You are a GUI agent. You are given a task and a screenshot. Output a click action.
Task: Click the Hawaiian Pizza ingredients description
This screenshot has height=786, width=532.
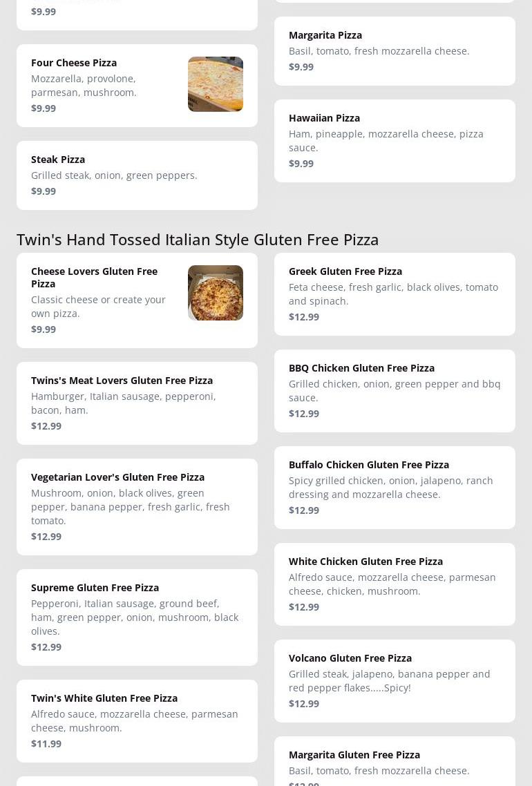coord(386,140)
